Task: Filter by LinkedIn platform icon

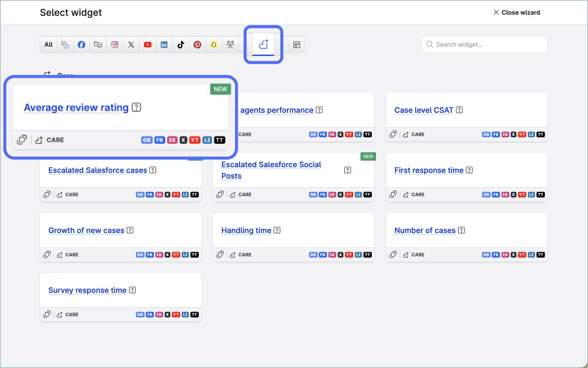Action: [164, 45]
